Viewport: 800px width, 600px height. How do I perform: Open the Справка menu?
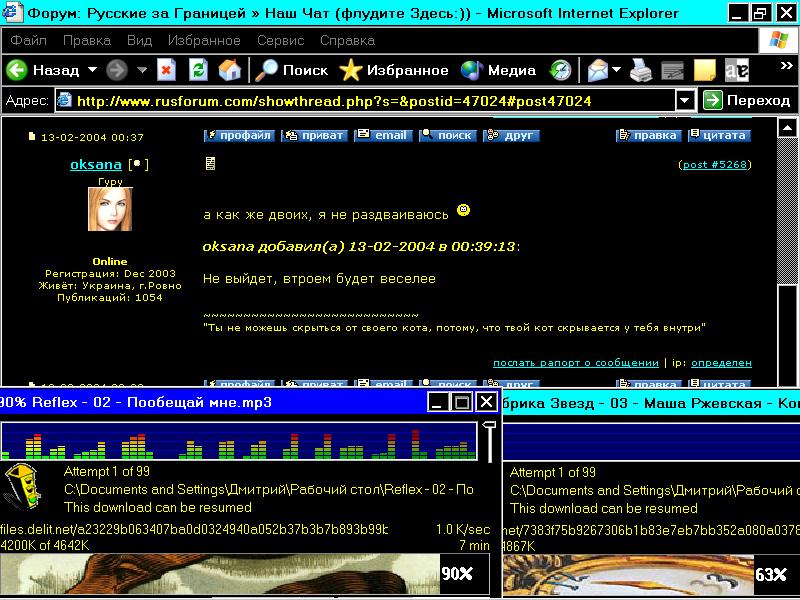click(x=347, y=41)
